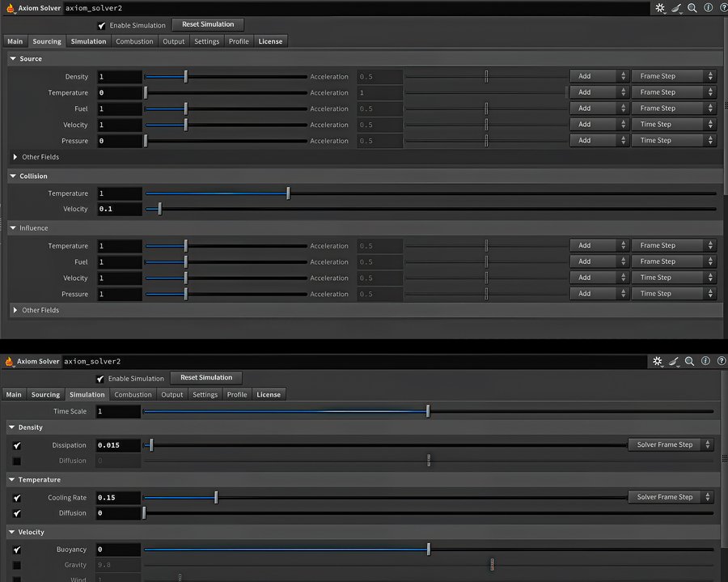Collapse the Influence section
728x582 pixels.
pos(13,228)
